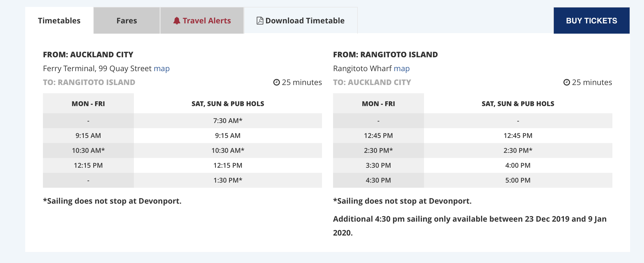The width and height of the screenshot is (644, 263).
Task: Click the clock icon in the Rangitoto Island section
Action: coord(567,82)
